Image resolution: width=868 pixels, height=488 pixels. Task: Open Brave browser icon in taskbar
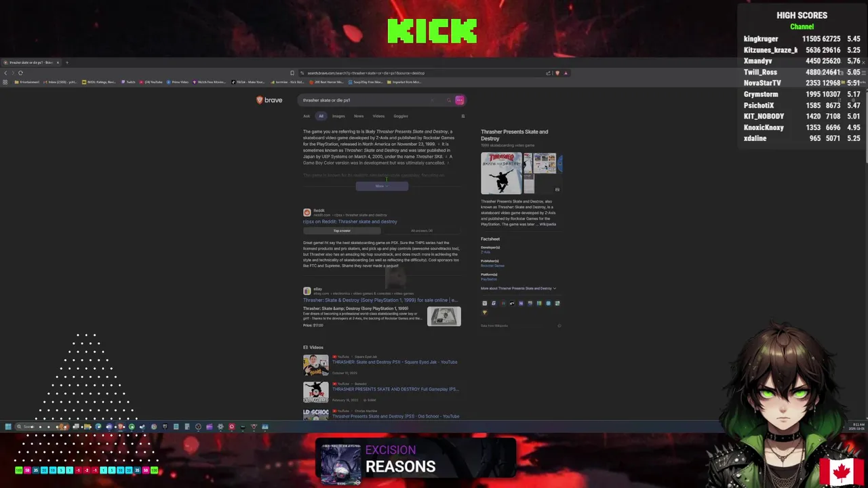tap(120, 426)
